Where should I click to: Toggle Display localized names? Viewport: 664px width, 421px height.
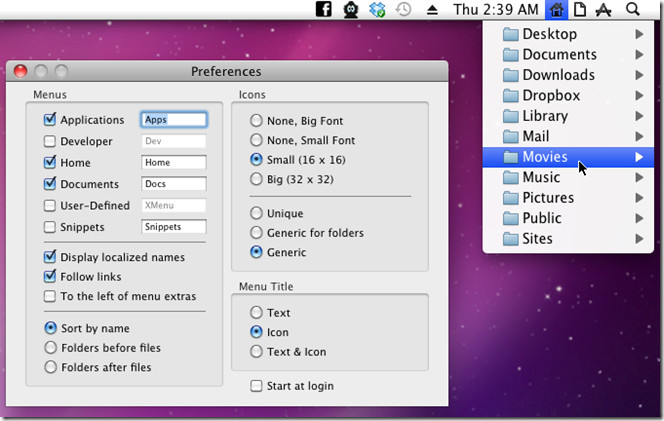tap(50, 257)
